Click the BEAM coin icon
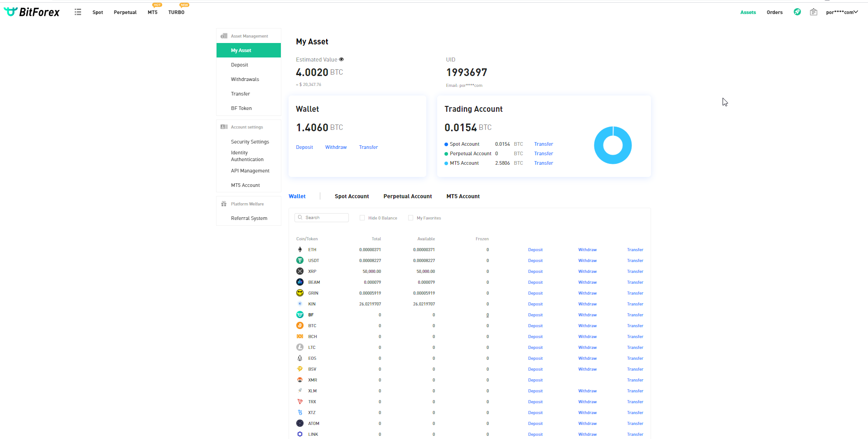Viewport: 868px width, 439px height. coord(300,282)
